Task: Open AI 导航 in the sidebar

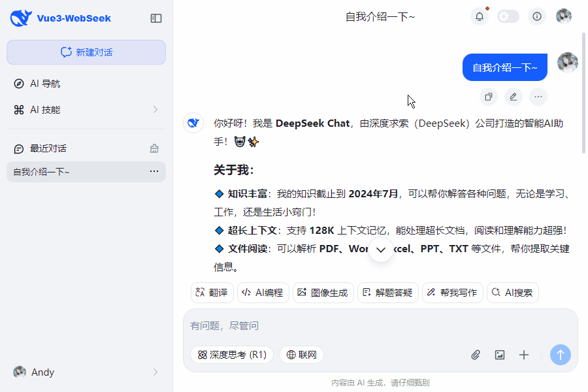Action: tap(86, 84)
